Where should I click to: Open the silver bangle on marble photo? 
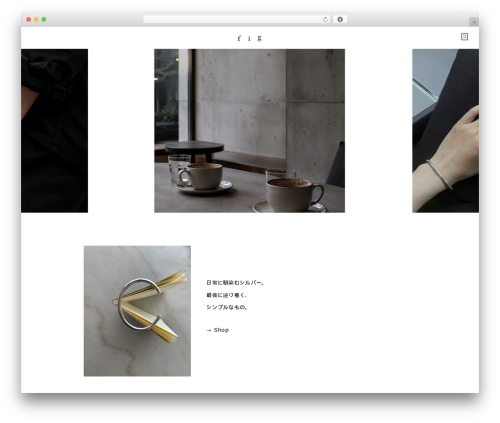point(137,311)
